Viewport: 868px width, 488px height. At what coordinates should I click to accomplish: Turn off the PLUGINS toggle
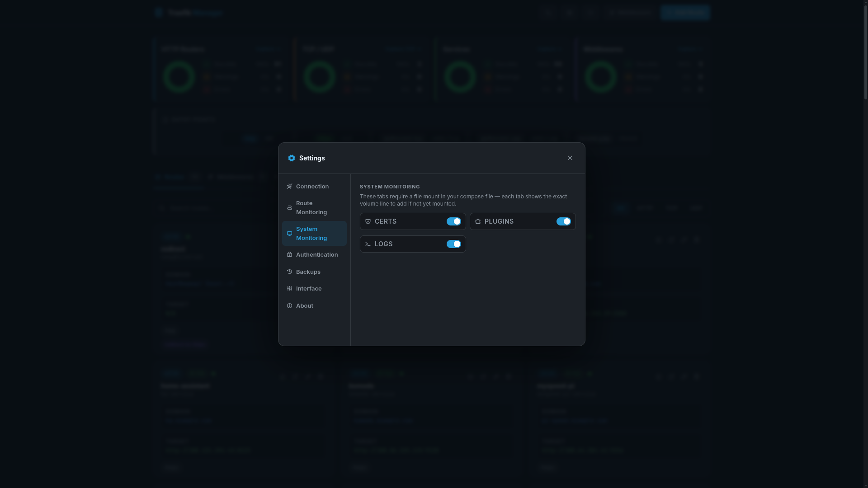click(563, 221)
